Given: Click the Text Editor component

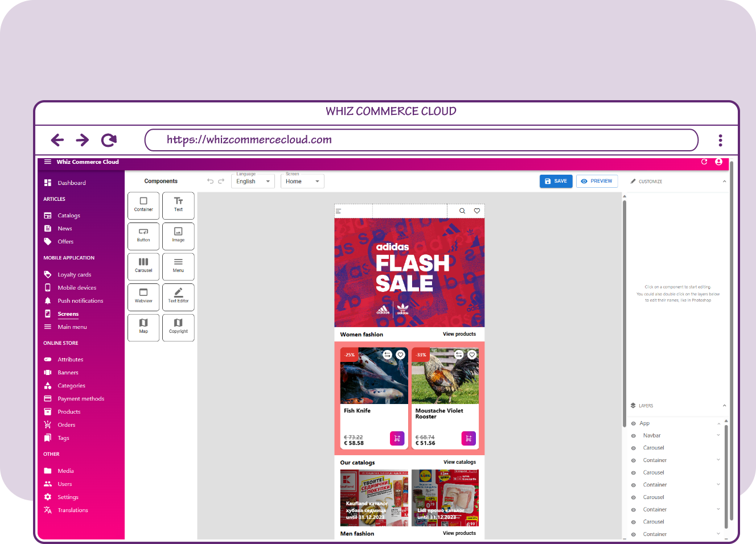Looking at the screenshot, I should pos(178,296).
